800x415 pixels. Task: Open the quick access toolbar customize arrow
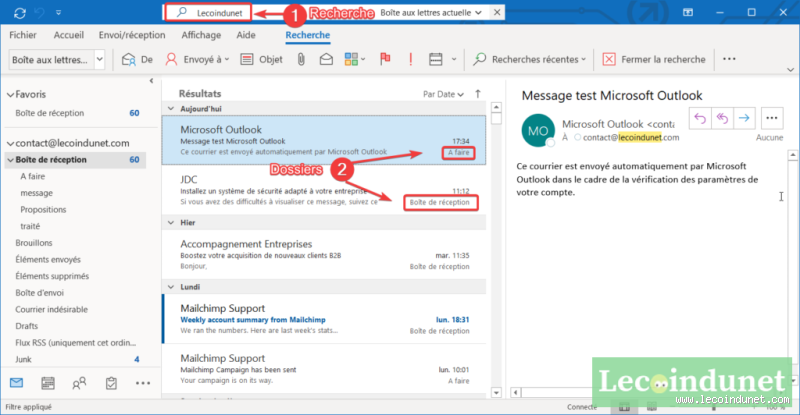[x=58, y=13]
